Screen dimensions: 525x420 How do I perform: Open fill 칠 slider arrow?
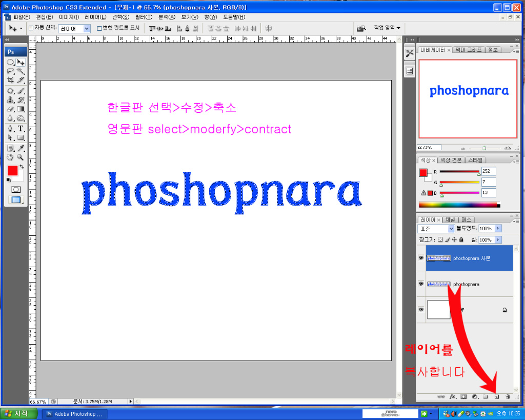pyautogui.click(x=498, y=240)
